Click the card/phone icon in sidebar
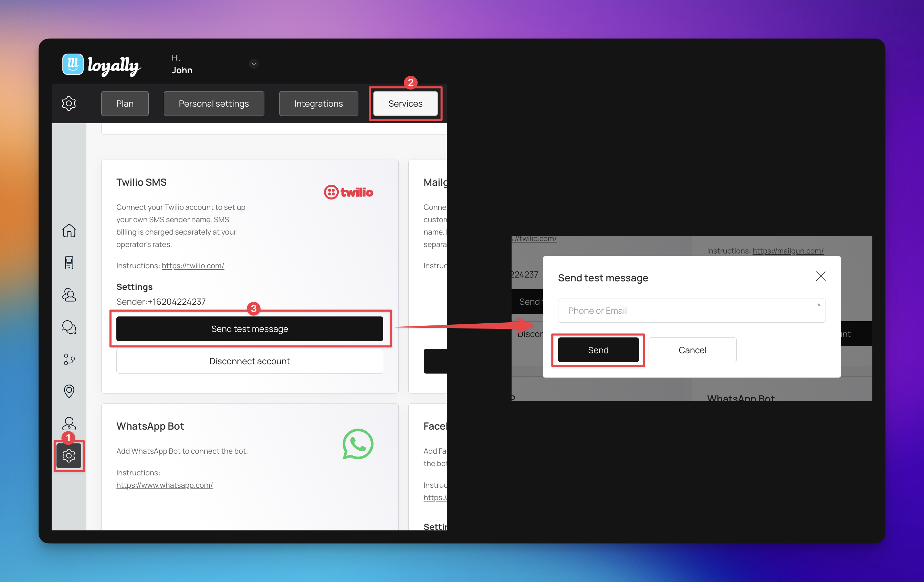Image resolution: width=924 pixels, height=582 pixels. (69, 263)
